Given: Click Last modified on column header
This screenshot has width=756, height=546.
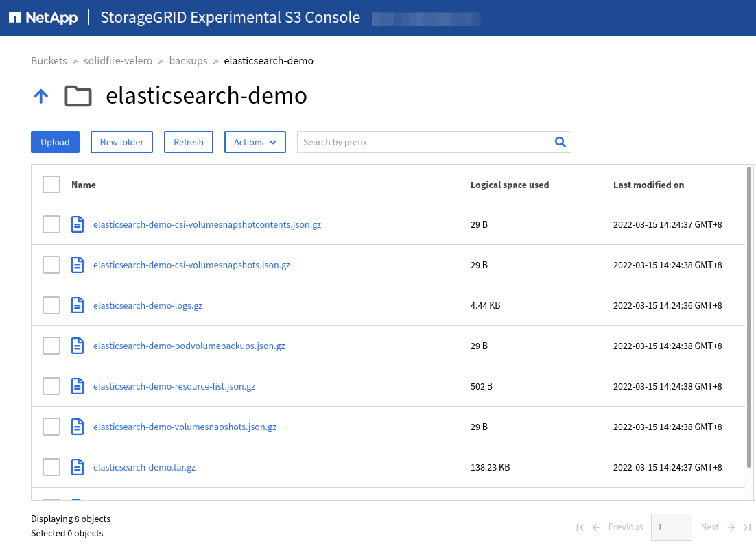Looking at the screenshot, I should (648, 185).
